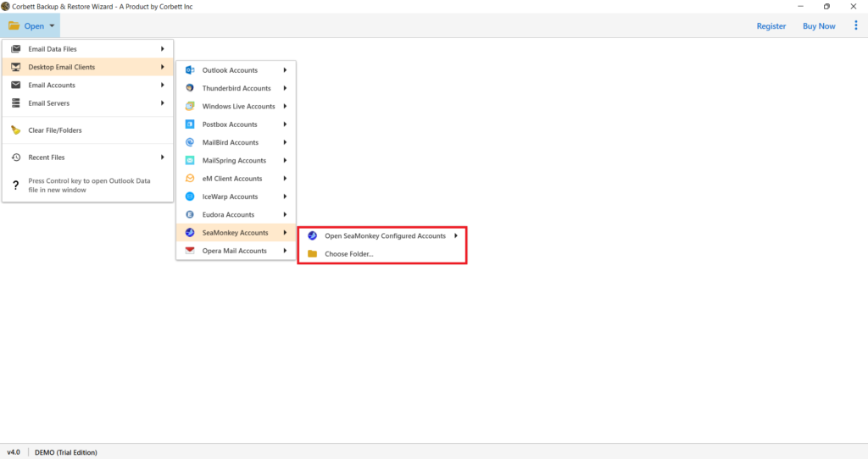This screenshot has height=459, width=868.
Task: Click the Postbox Accounts icon
Action: (190, 124)
